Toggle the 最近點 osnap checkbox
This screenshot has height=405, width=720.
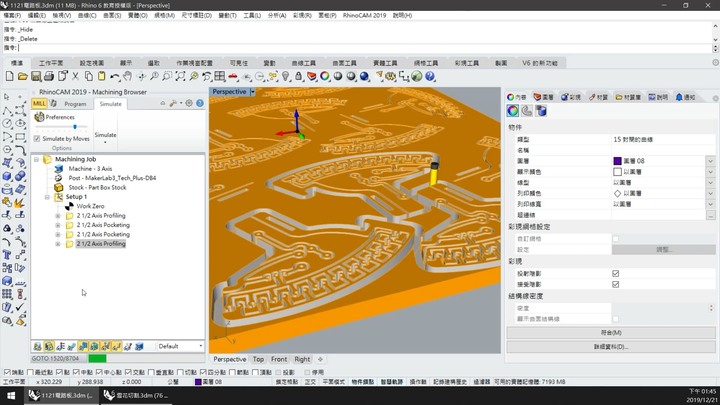click(x=30, y=372)
